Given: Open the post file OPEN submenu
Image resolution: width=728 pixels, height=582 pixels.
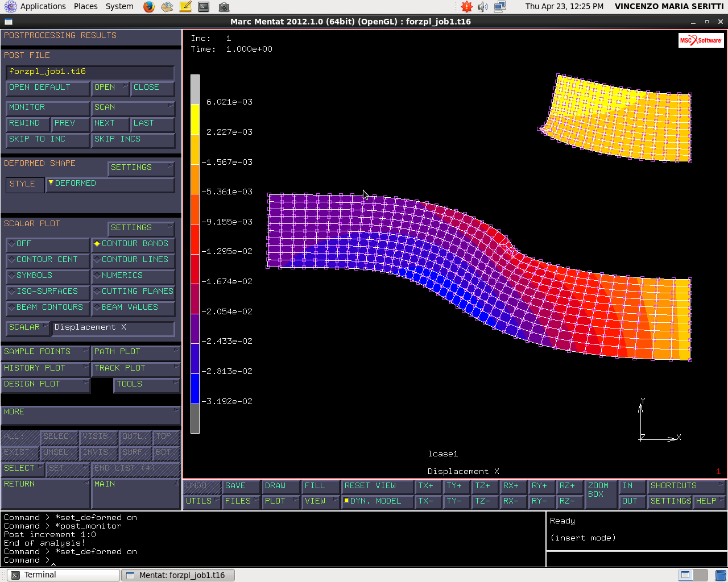Looking at the screenshot, I should pyautogui.click(x=110, y=88).
